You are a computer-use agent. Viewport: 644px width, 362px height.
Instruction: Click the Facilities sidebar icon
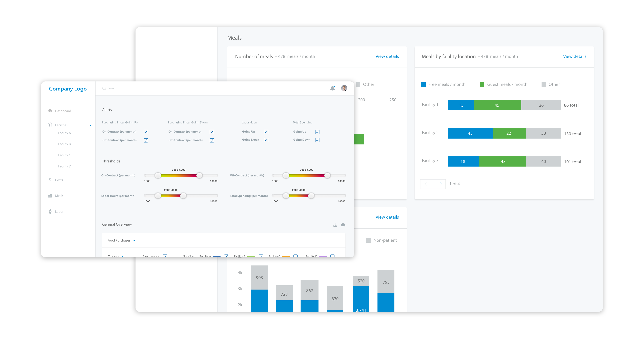(x=50, y=125)
